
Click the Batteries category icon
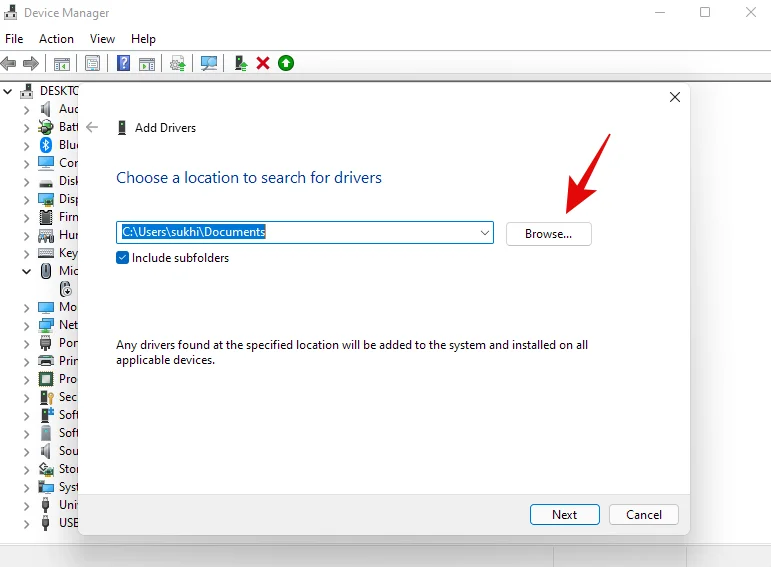46,127
